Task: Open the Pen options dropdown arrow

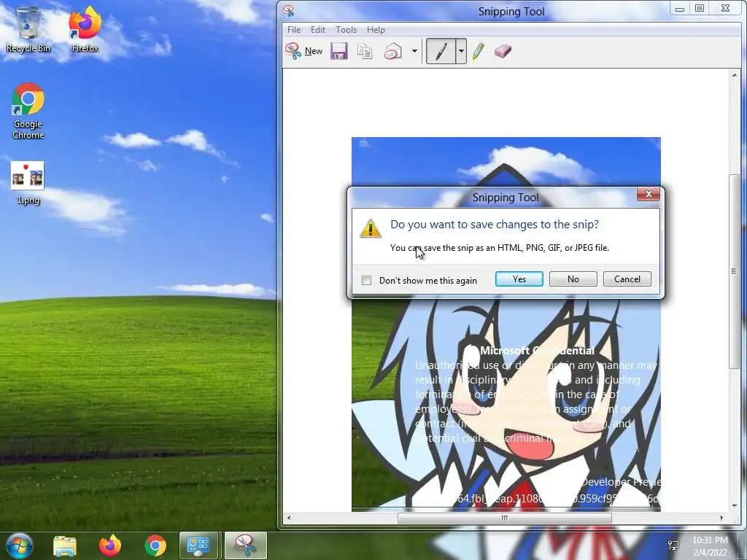Action: [x=461, y=51]
